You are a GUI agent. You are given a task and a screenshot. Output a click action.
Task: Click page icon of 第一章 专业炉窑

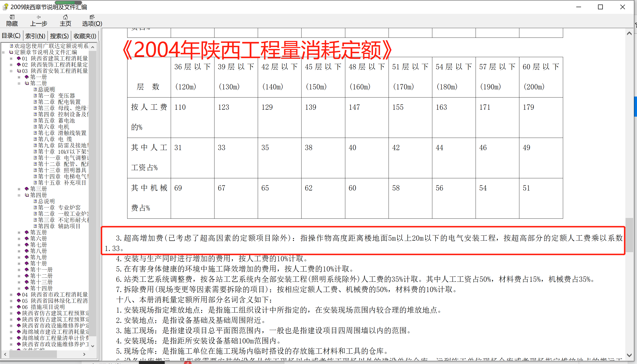(35, 207)
